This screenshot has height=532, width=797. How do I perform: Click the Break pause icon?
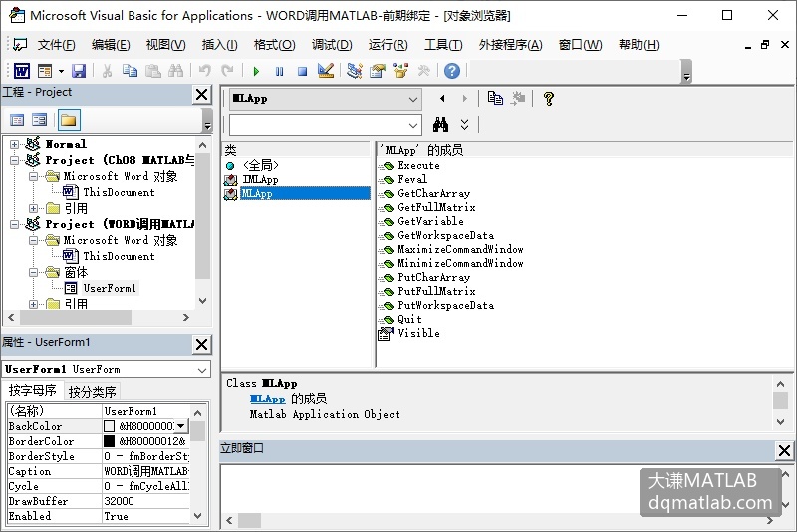click(x=279, y=71)
